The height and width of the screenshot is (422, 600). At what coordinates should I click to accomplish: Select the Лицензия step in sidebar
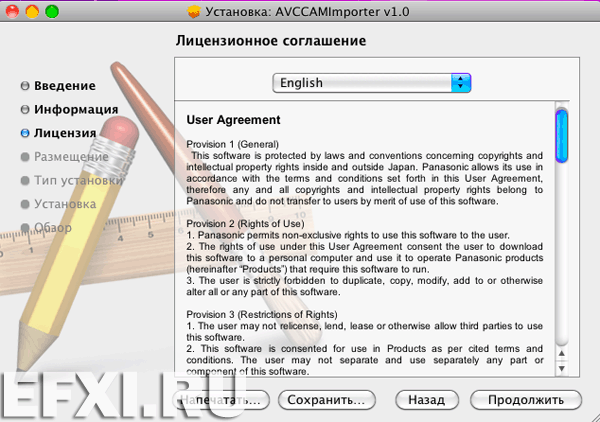point(65,133)
